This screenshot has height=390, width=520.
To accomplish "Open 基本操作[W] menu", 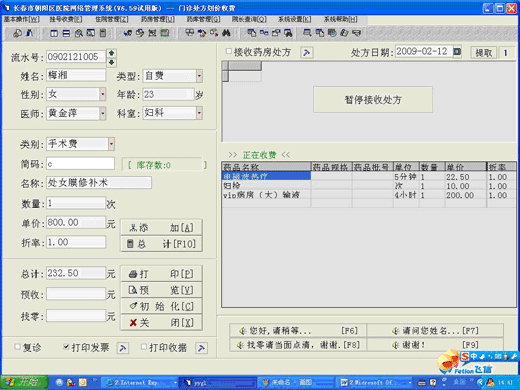I will click(21, 19).
